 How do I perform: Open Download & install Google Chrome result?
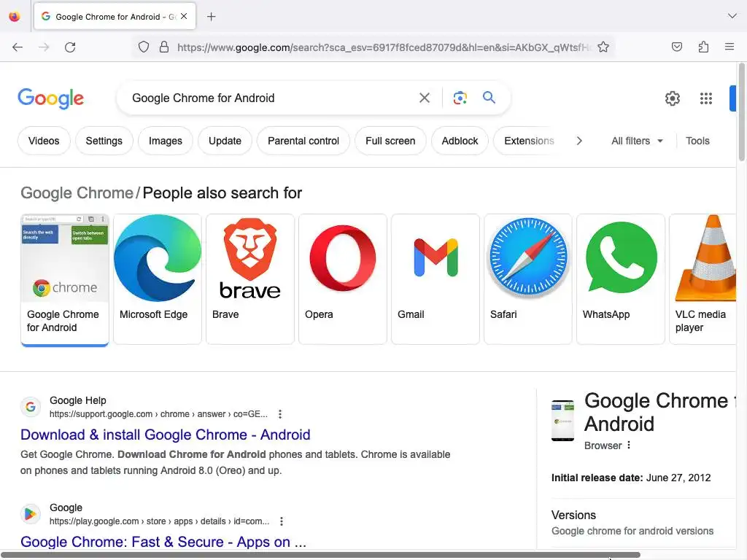click(166, 435)
